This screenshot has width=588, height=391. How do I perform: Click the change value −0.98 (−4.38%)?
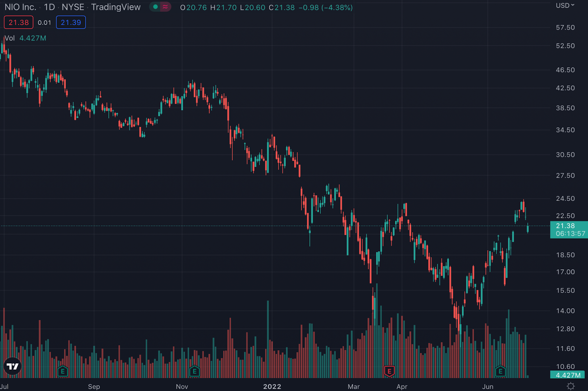[x=326, y=7]
